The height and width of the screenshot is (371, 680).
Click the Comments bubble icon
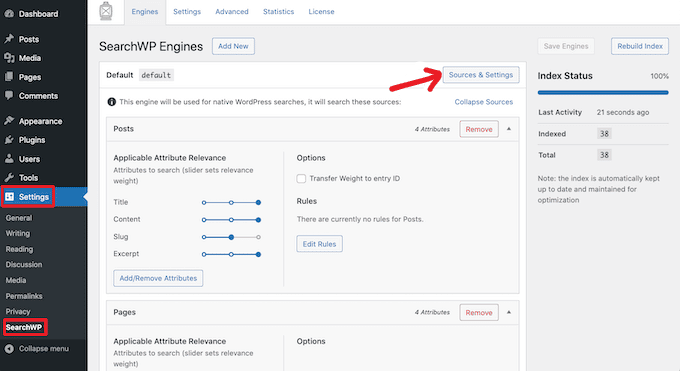coord(9,95)
